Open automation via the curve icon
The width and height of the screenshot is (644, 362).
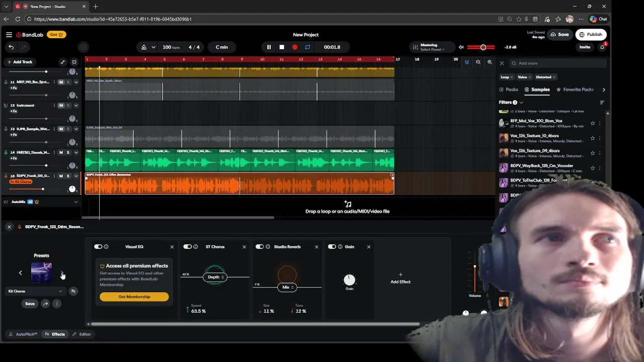tap(62, 62)
